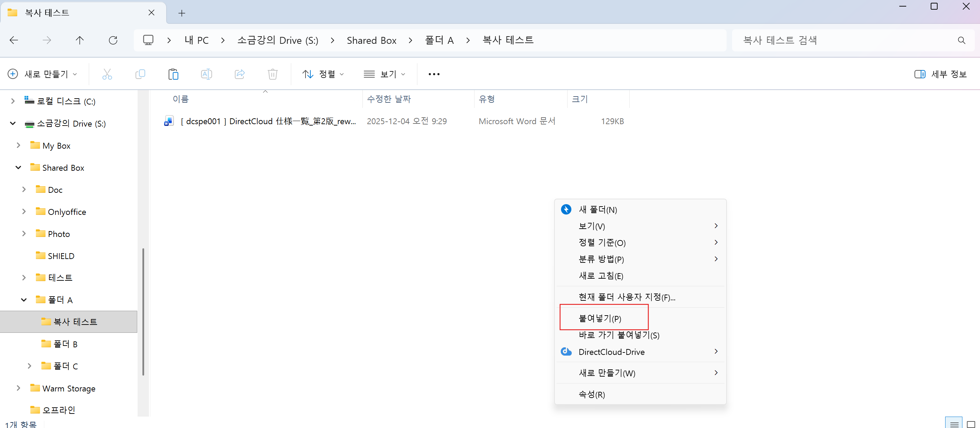Click the Share icon in toolbar
This screenshot has height=428, width=980.
(240, 74)
